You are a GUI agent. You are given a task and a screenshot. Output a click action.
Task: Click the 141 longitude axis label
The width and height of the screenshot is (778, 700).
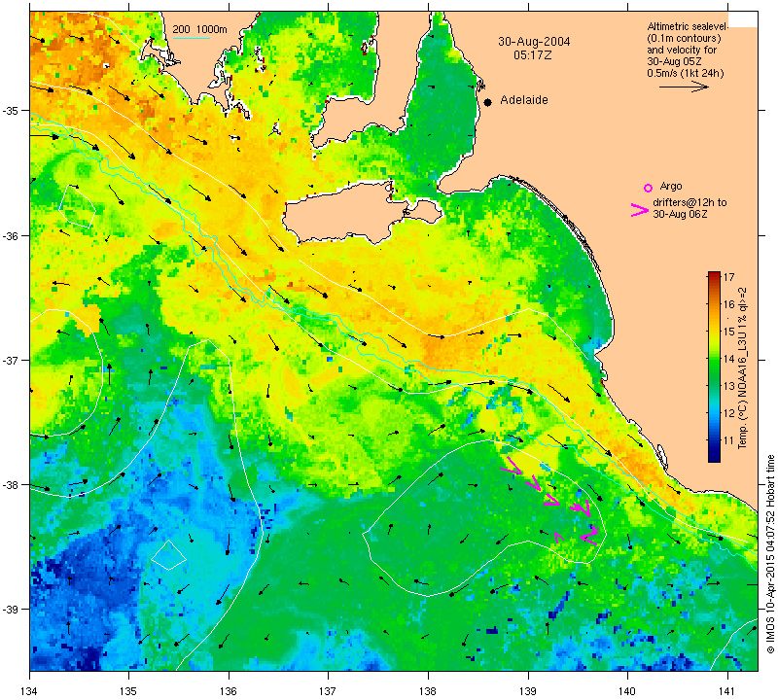tap(727, 690)
